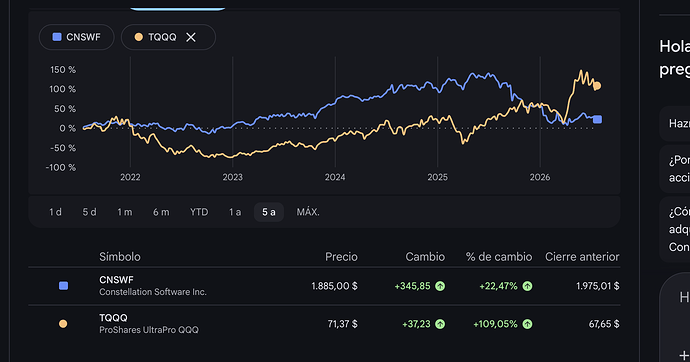Click the Cierre anterior column header
The width and height of the screenshot is (690, 362).
pos(582,257)
